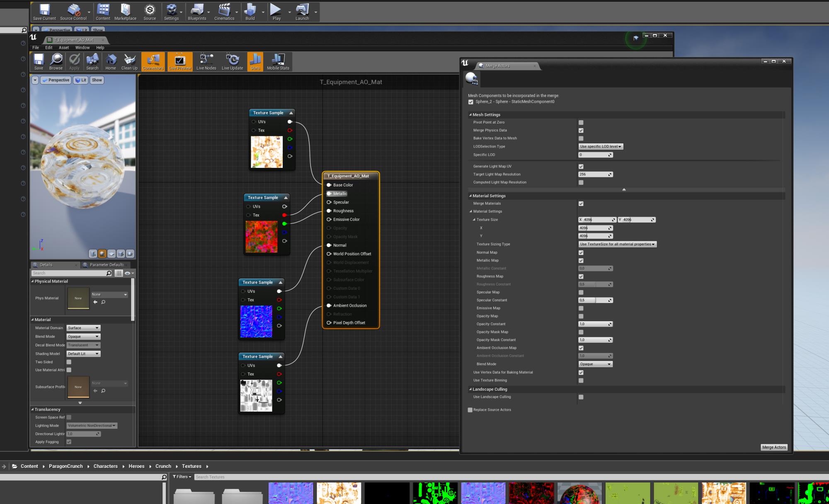Click the Apply icon in the material editor
829x504 pixels.
point(74,62)
